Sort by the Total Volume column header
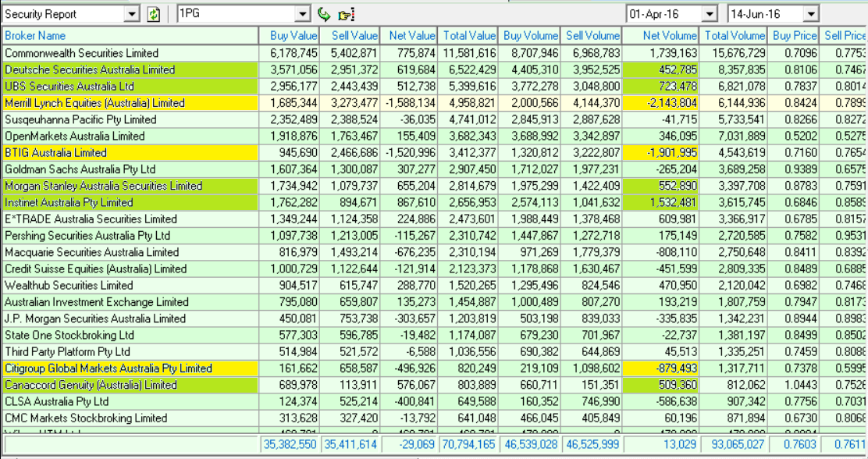Viewport: 868px width, 459px height. coord(734,36)
